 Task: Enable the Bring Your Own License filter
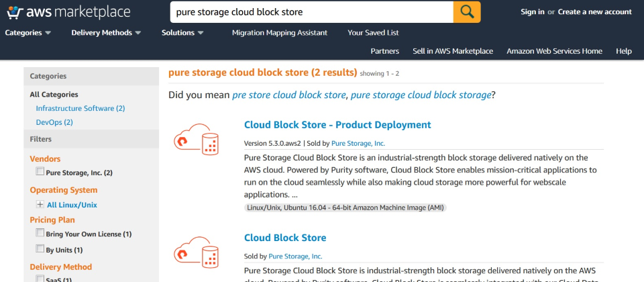(x=40, y=234)
